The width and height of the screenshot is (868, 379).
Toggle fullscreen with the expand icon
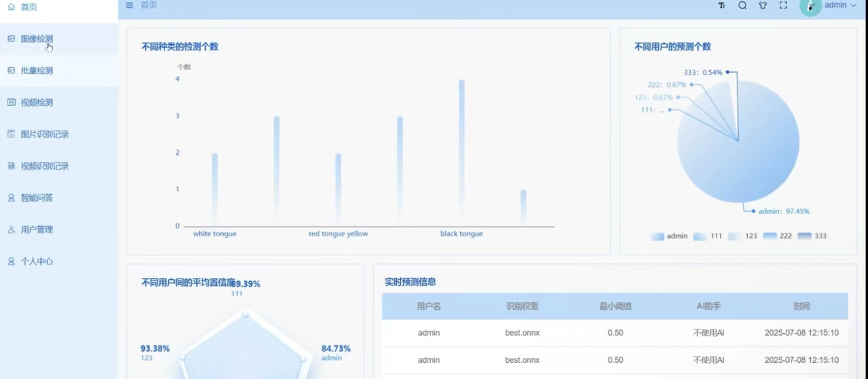(x=783, y=5)
